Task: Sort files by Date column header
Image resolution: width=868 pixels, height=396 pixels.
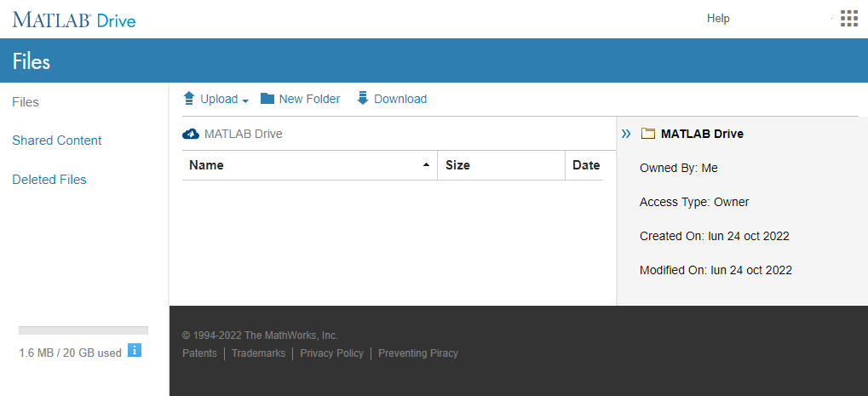Action: (x=586, y=165)
